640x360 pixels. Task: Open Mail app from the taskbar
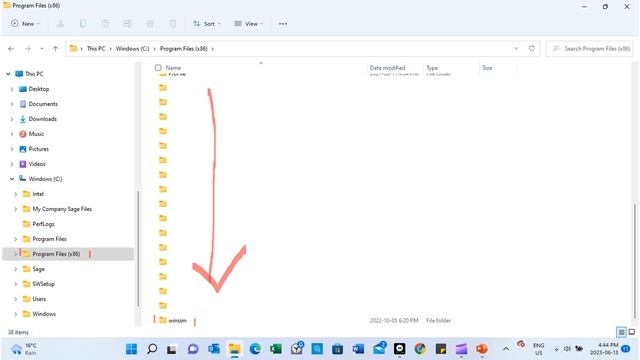(379, 348)
